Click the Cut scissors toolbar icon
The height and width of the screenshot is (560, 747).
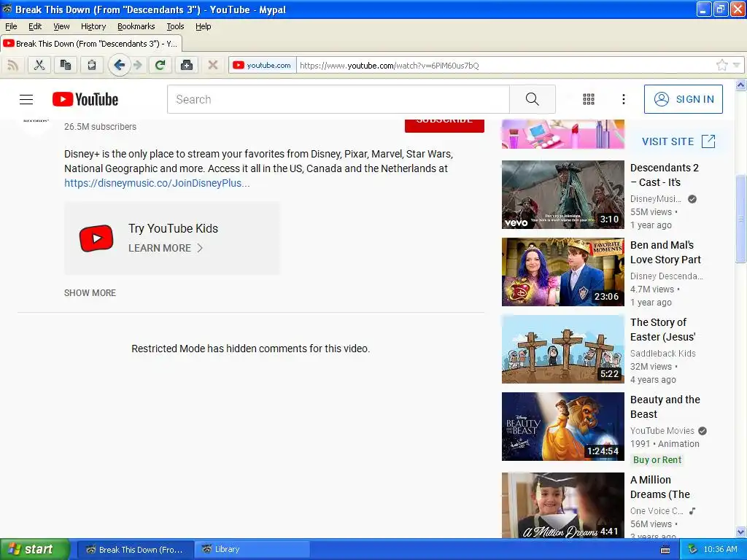click(x=39, y=65)
